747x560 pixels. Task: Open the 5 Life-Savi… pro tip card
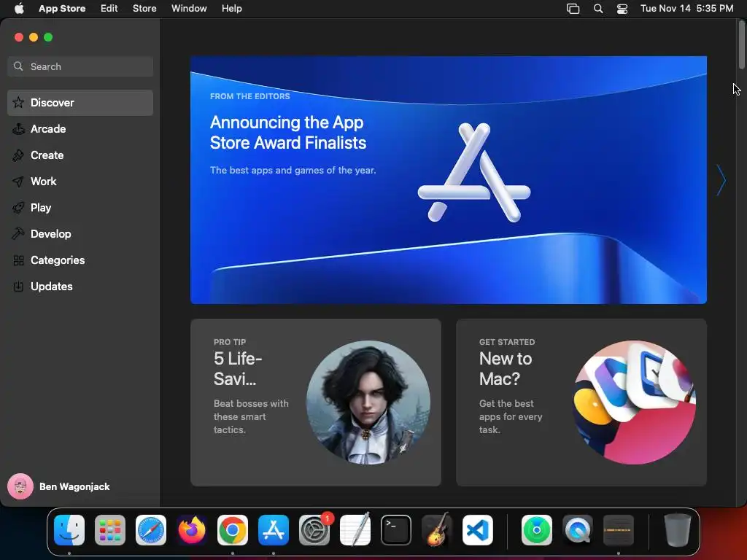point(315,402)
